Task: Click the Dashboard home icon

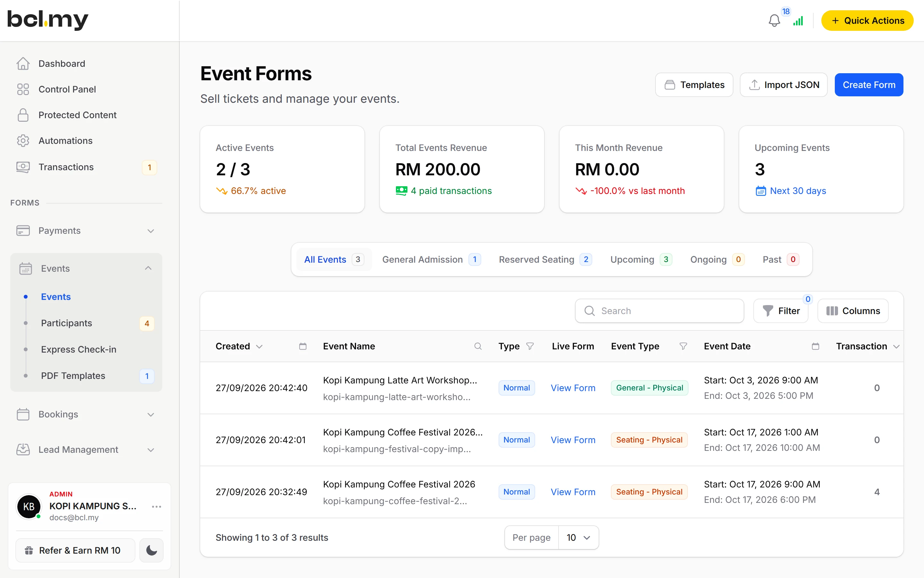Action: coord(23,64)
